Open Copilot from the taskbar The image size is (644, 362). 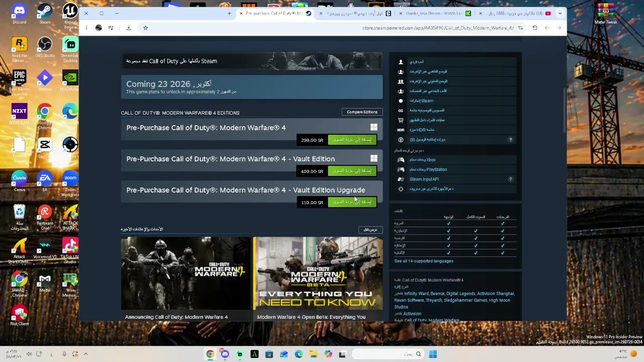[328, 354]
